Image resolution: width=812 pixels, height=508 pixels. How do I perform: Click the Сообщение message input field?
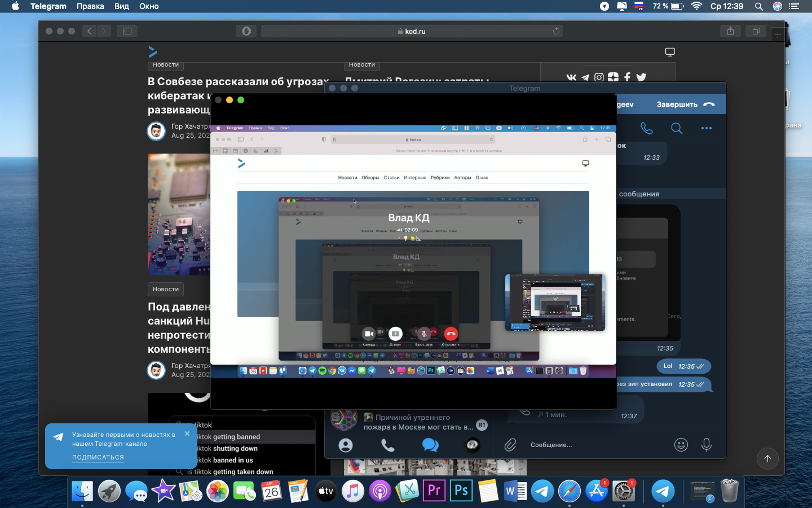click(x=598, y=445)
